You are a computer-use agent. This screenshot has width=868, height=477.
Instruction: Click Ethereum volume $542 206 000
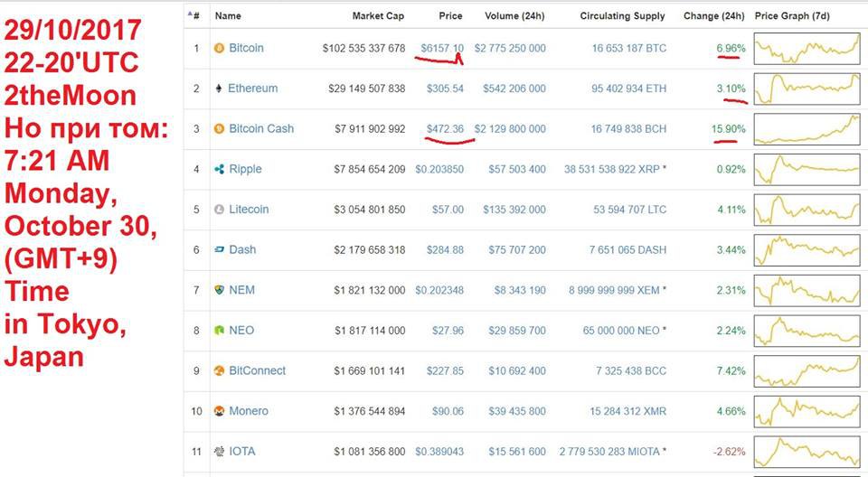click(x=514, y=89)
